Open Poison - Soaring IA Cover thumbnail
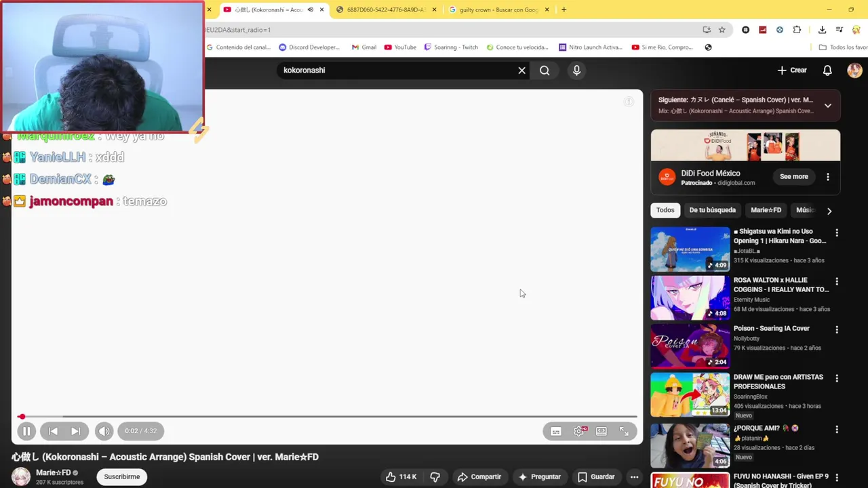 click(x=690, y=346)
